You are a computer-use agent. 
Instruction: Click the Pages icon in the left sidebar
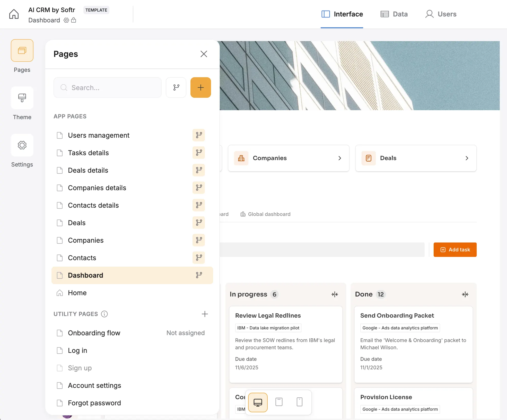pyautogui.click(x=22, y=50)
